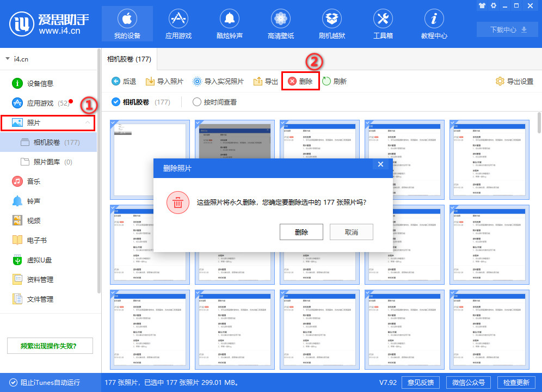The width and height of the screenshot is (542, 392).
Task: Click the 频繁出现操作失败? help link
Action: (49, 346)
